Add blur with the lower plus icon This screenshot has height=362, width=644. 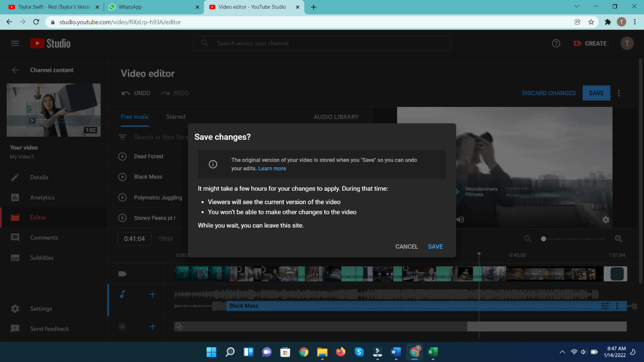(x=152, y=326)
